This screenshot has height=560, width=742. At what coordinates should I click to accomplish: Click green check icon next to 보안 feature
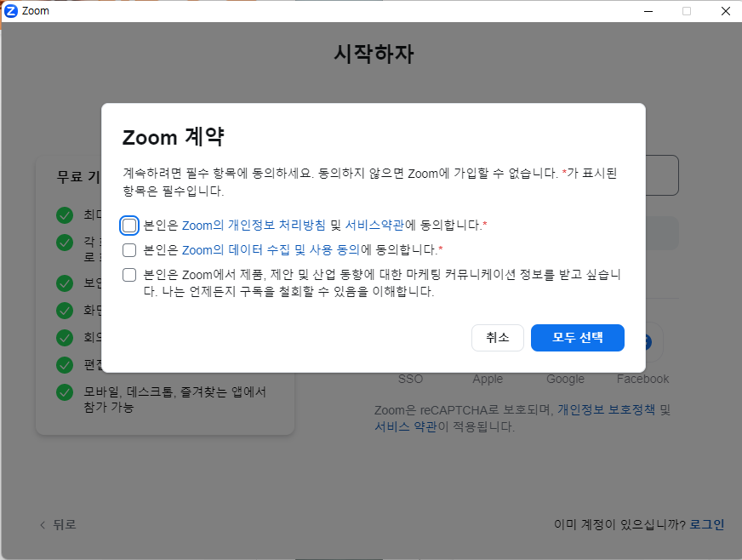(65, 283)
